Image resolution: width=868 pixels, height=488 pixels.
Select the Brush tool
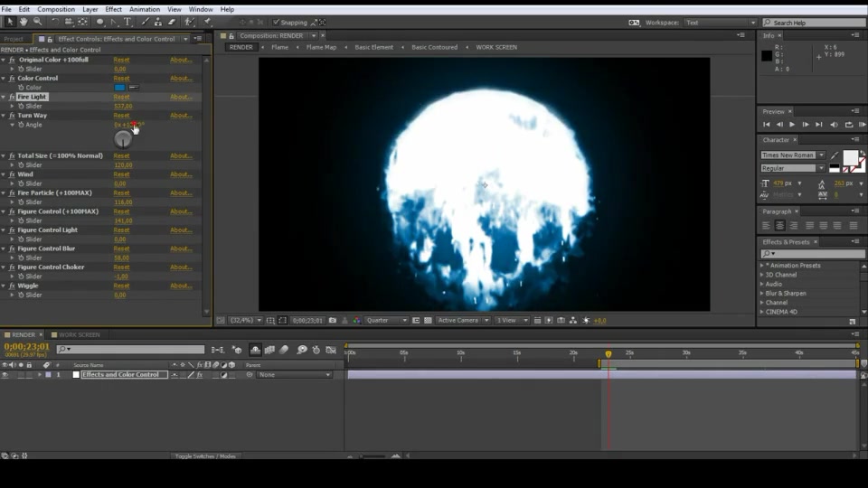(x=145, y=22)
